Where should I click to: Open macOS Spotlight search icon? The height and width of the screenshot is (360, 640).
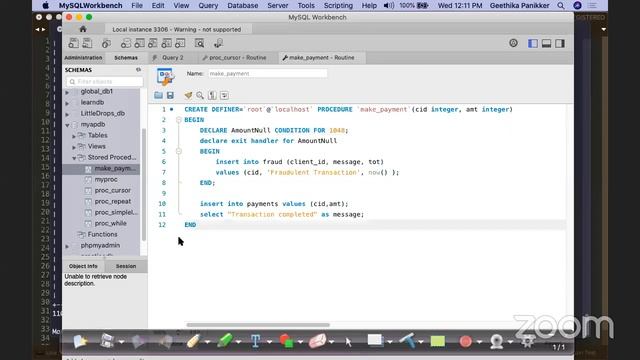click(x=561, y=6)
